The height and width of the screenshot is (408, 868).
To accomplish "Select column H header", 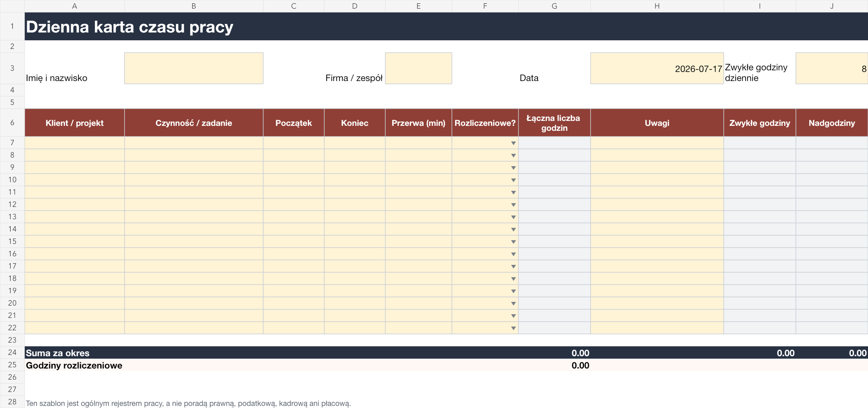I will [x=657, y=6].
